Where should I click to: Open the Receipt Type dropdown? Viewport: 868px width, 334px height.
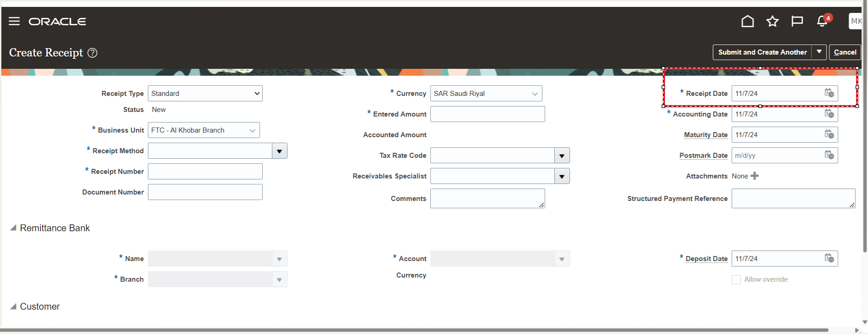tap(205, 94)
